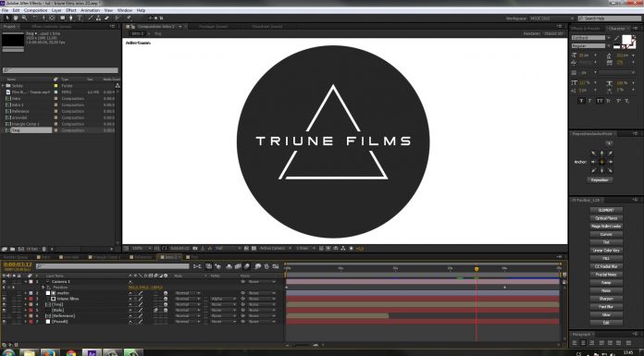This screenshot has width=644, height=356.
Task: Select the Clone Stamp tool
Action: [x=99, y=18]
